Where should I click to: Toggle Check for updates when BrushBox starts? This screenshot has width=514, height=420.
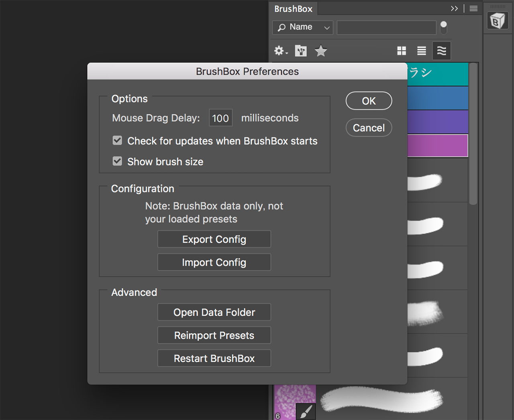117,140
